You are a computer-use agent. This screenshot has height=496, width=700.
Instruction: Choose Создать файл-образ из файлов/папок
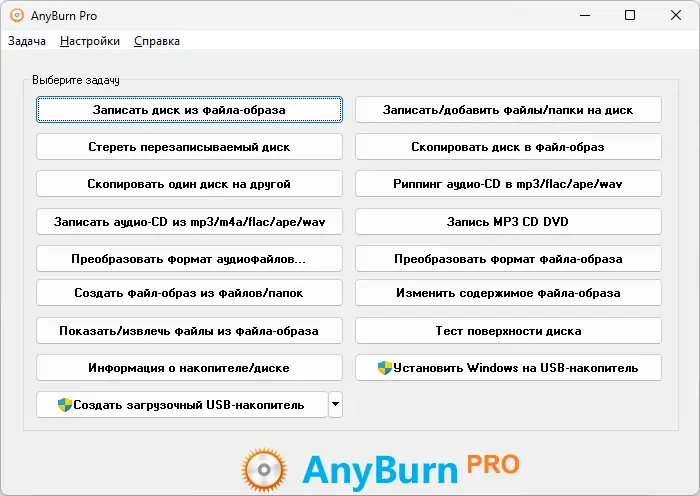click(x=189, y=293)
